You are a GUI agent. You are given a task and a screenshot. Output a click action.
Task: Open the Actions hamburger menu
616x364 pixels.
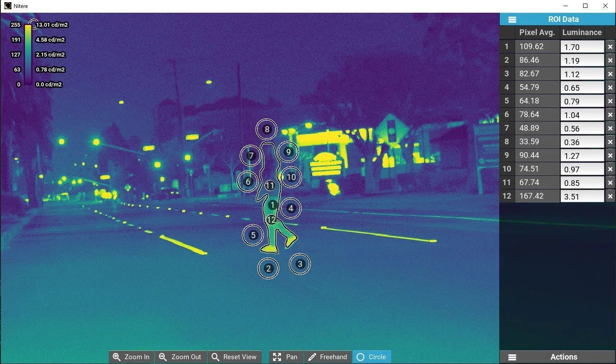[x=512, y=357]
